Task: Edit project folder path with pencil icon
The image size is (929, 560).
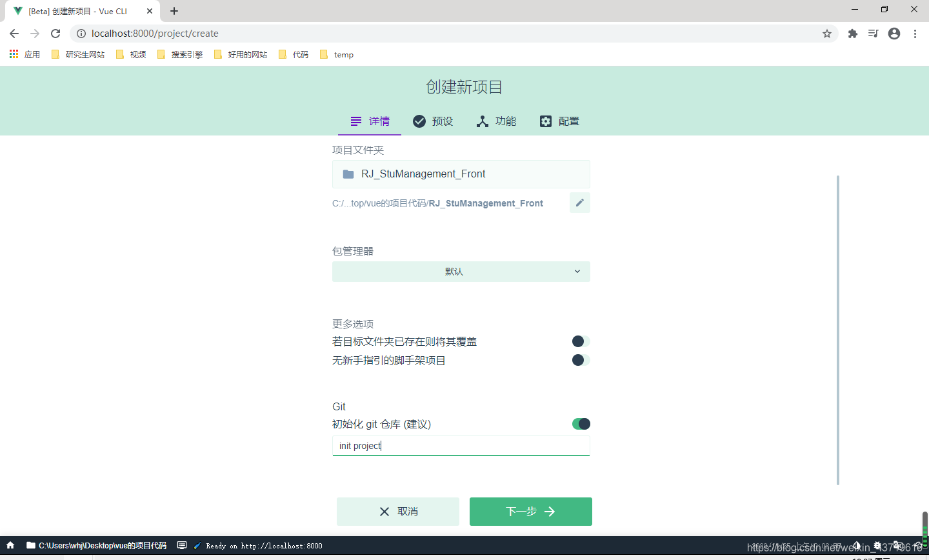Action: coord(580,203)
